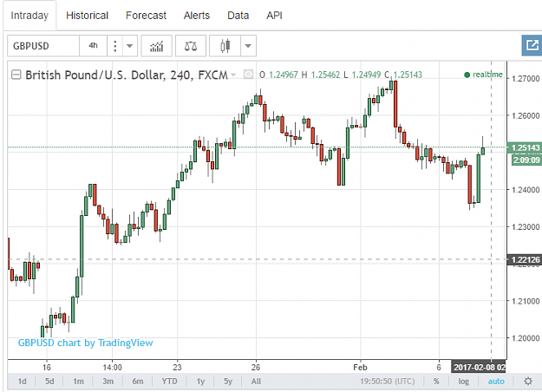542x392 pixels.
Task: Click the 2017-02-08 date label on time axis
Action: click(479, 367)
